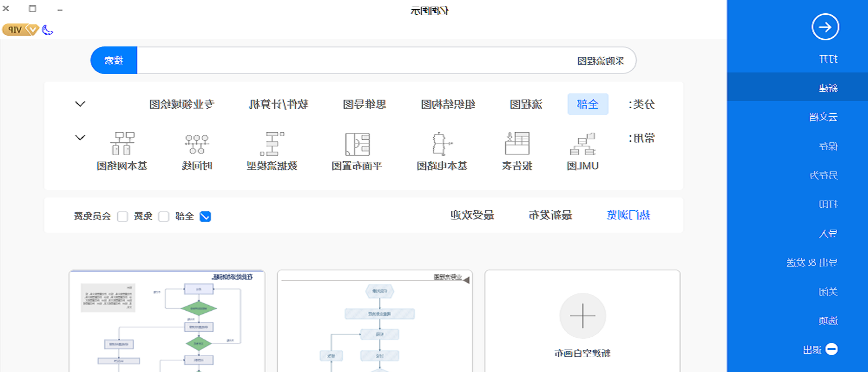Switch to the 热门浏览 sort tab

(x=628, y=215)
